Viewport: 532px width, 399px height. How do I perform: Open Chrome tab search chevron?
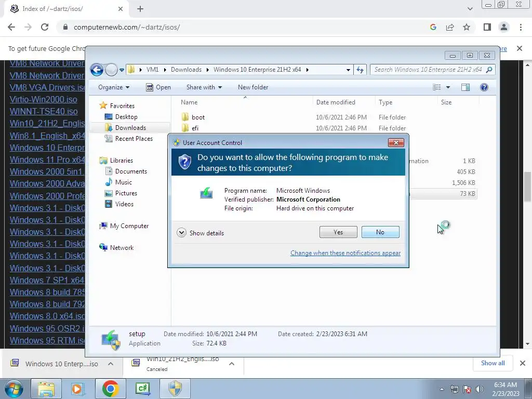point(470,9)
